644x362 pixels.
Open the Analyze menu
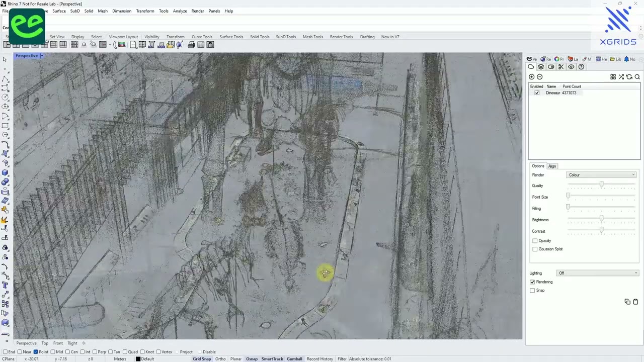click(180, 11)
